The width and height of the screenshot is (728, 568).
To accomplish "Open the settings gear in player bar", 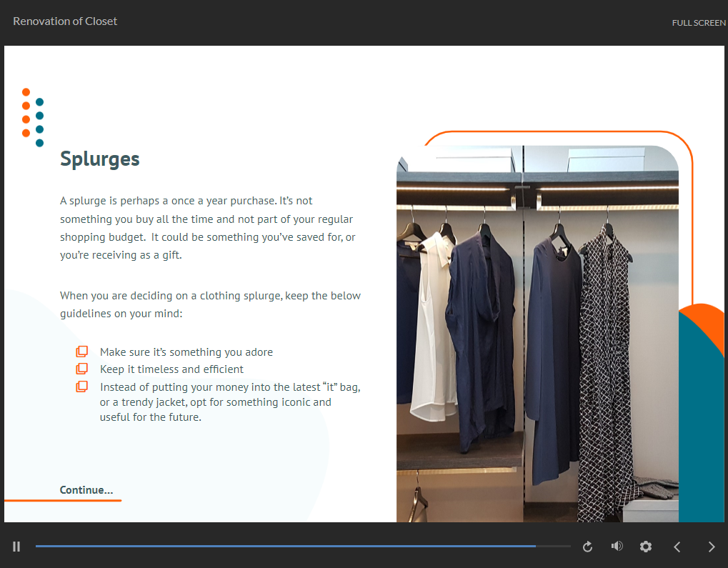I will 646,547.
